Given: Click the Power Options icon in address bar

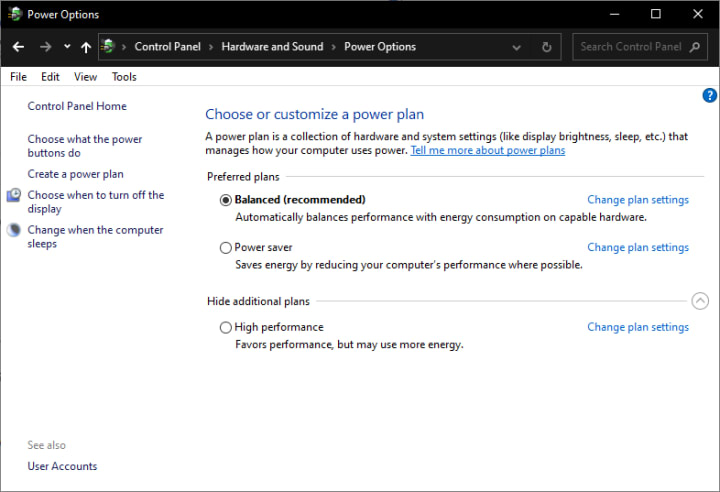Looking at the screenshot, I should 108,47.
